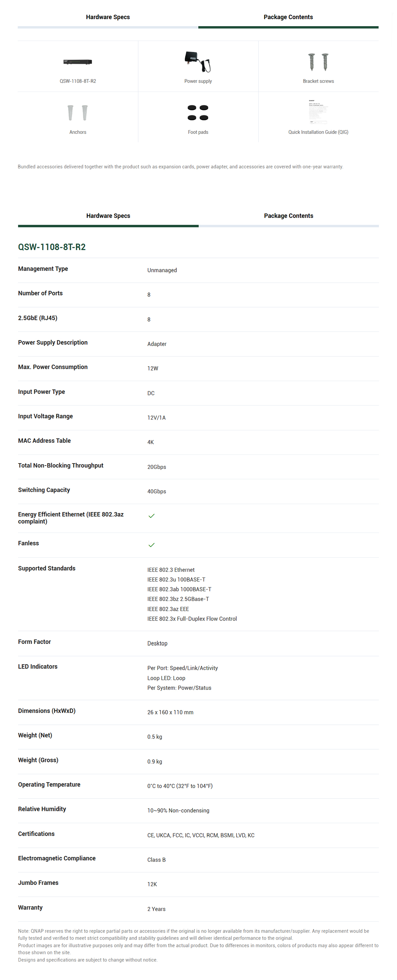Click the QSW-1108-8T-R2 switch product image
The image size is (397, 980).
77,62
